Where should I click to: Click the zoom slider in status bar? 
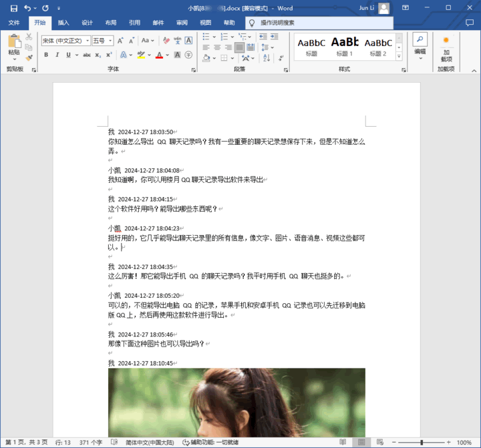tap(421, 442)
